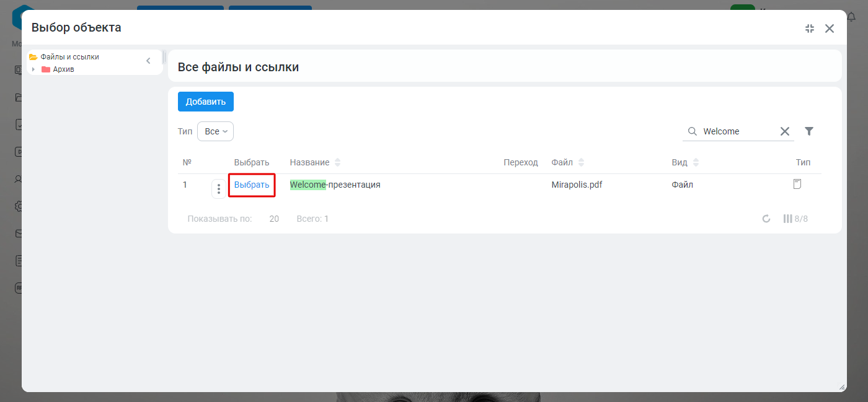This screenshot has width=868, height=402.
Task: Select the Архив folder in the tree
Action: (64, 69)
